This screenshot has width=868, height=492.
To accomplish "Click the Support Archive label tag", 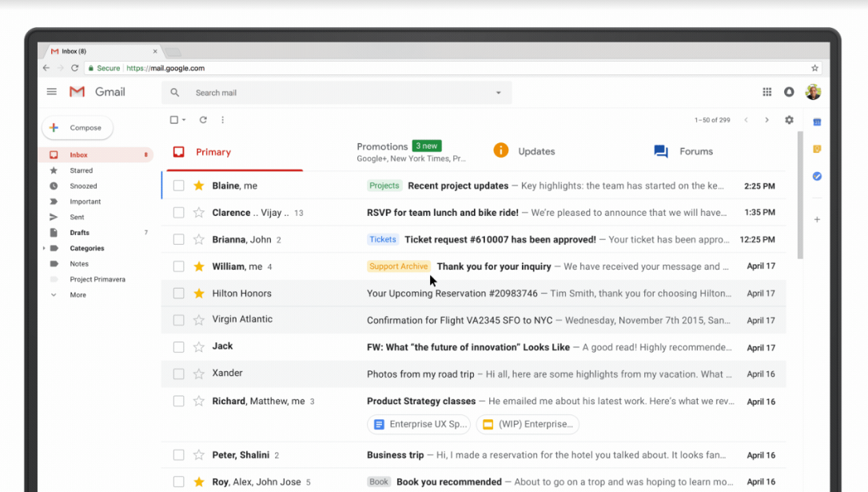I will [x=399, y=266].
